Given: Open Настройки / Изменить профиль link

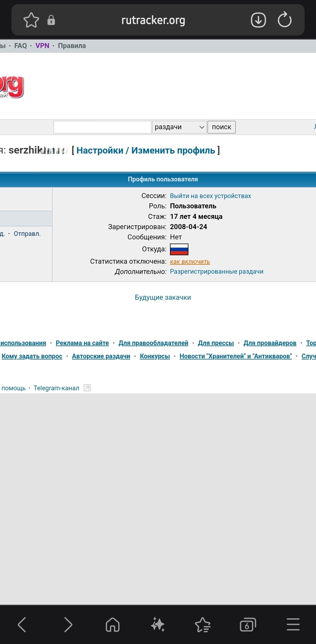Looking at the screenshot, I should tap(146, 150).
